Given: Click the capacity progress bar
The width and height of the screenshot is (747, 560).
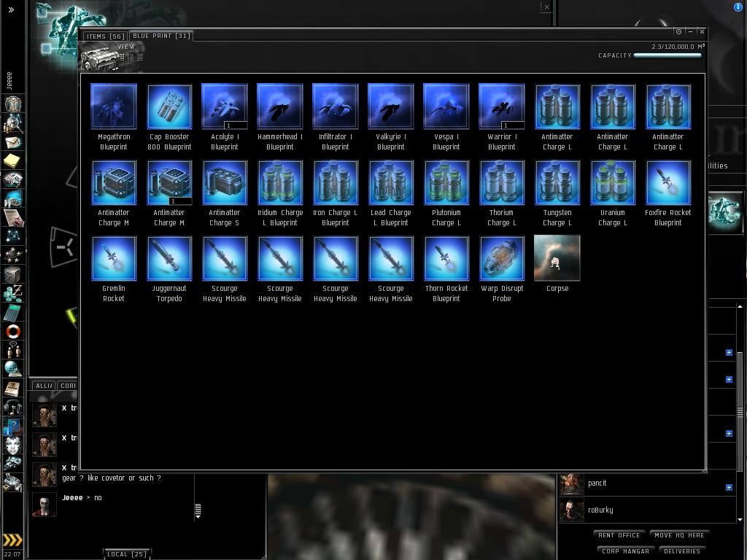Looking at the screenshot, I should pyautogui.click(x=667, y=55).
